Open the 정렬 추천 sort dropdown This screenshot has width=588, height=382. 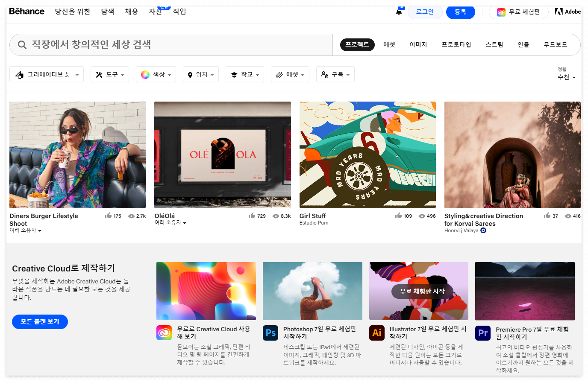pos(565,77)
